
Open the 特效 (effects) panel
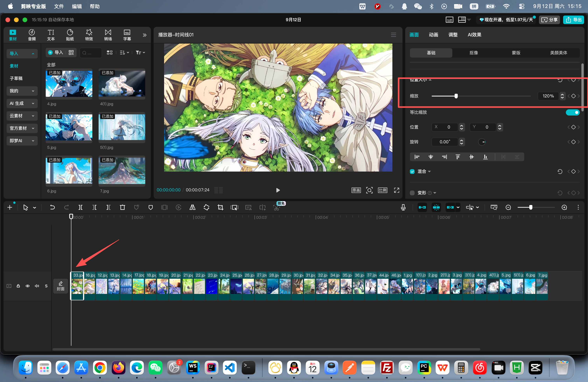tap(89, 35)
